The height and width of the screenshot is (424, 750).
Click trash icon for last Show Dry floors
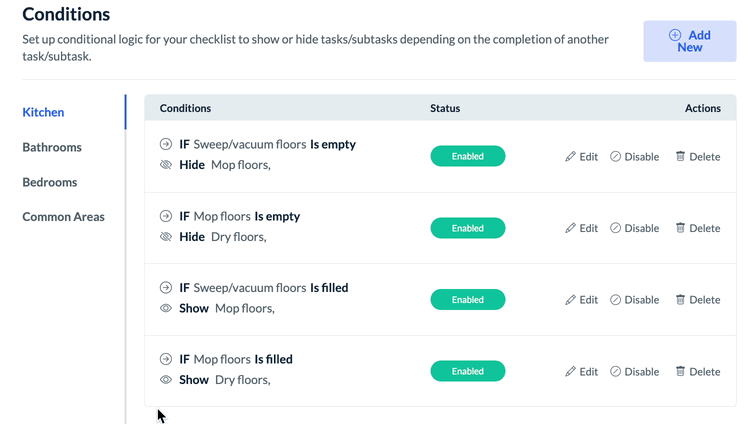point(681,371)
